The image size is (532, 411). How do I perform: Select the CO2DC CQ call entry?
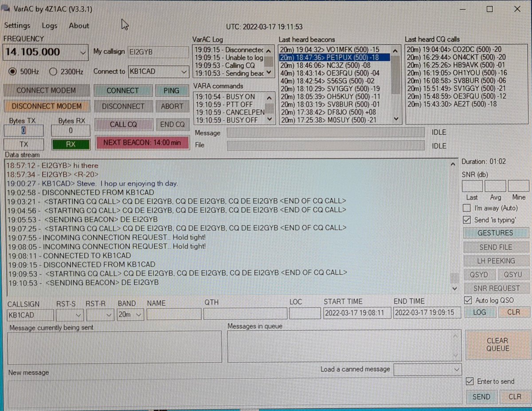(x=454, y=50)
